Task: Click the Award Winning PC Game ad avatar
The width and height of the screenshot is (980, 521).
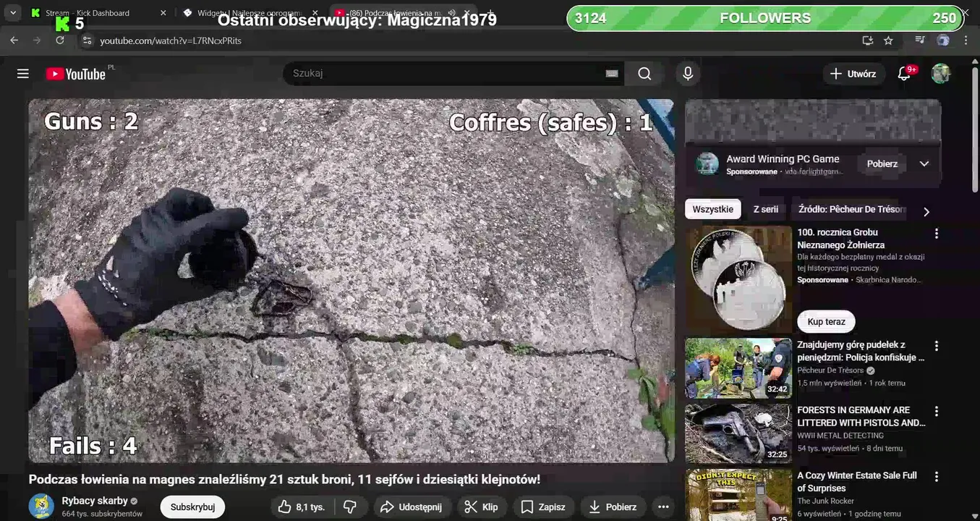Action: (x=707, y=164)
